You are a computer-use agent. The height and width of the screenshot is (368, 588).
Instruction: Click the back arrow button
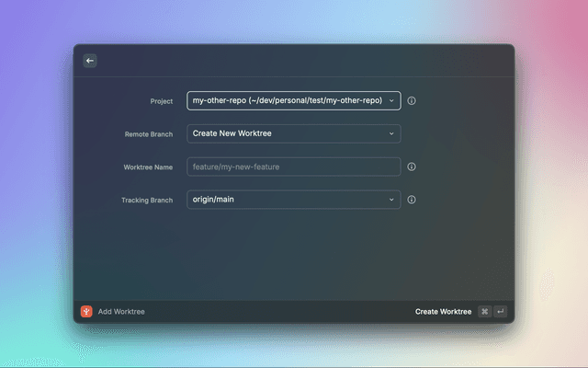pos(89,61)
